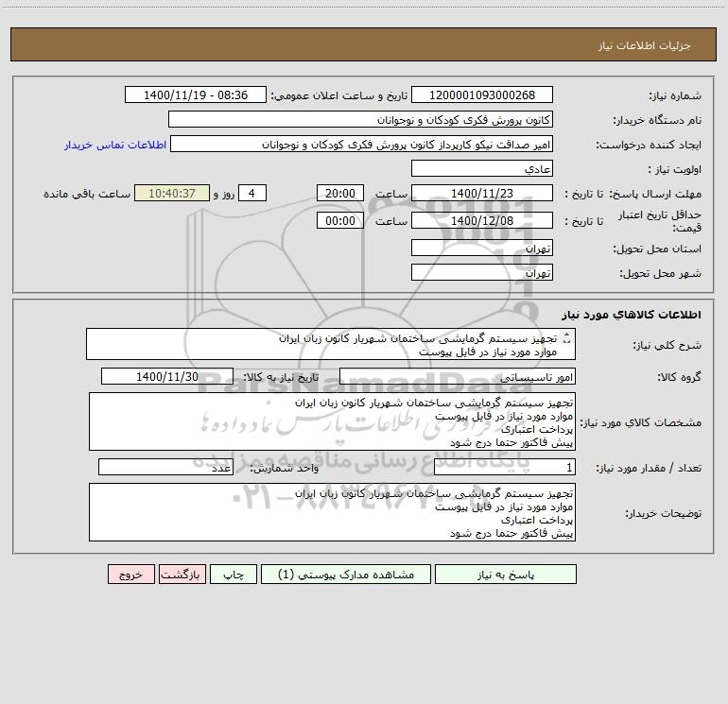Select the announcement date 1400/11/19 - 08:36 field
Viewport: 728px width, 704px height.
(x=196, y=94)
